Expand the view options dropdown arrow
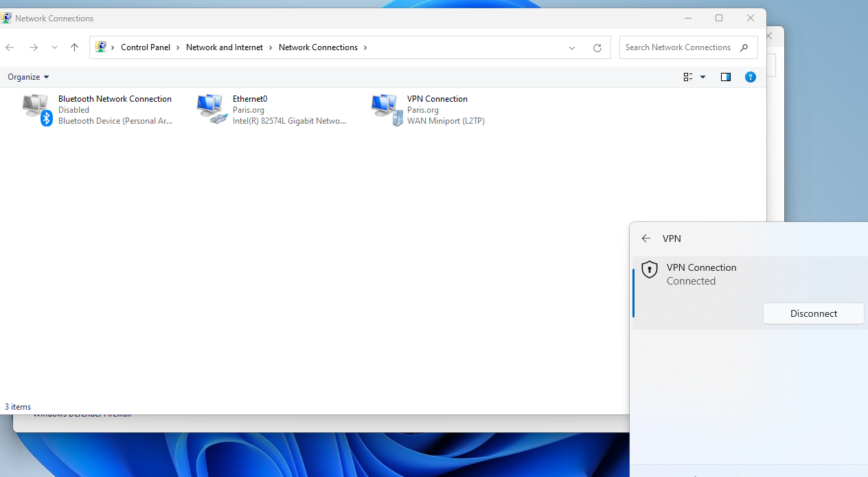868x477 pixels. [703, 77]
